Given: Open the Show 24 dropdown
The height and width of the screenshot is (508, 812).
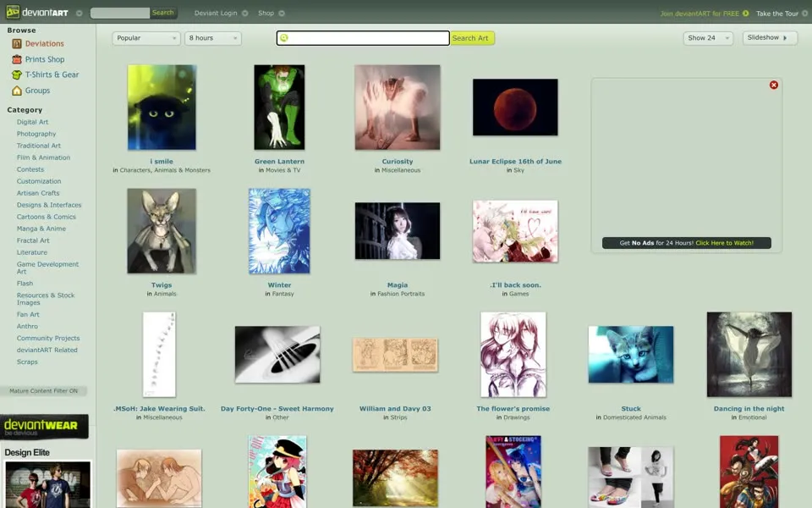Looking at the screenshot, I should point(708,38).
